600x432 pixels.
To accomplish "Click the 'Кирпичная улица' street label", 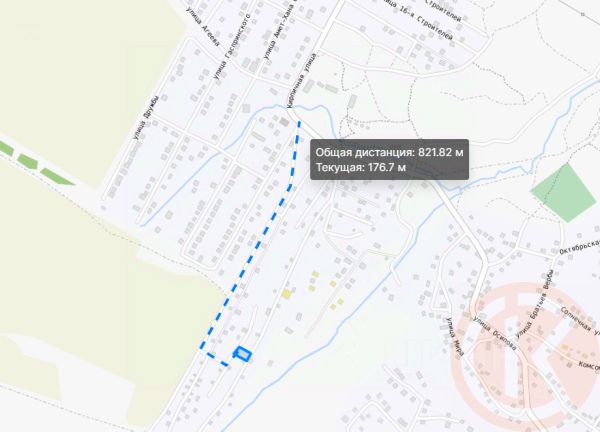I will point(301,80).
